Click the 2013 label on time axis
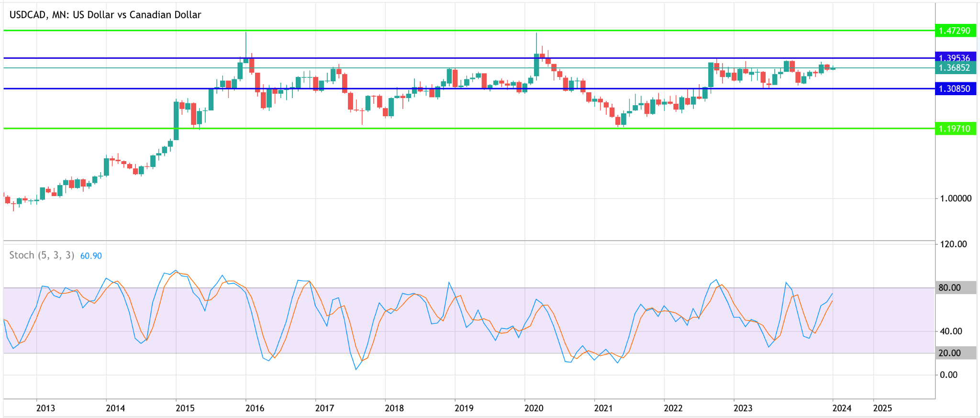Viewport: 980px width, 418px height. pos(45,408)
